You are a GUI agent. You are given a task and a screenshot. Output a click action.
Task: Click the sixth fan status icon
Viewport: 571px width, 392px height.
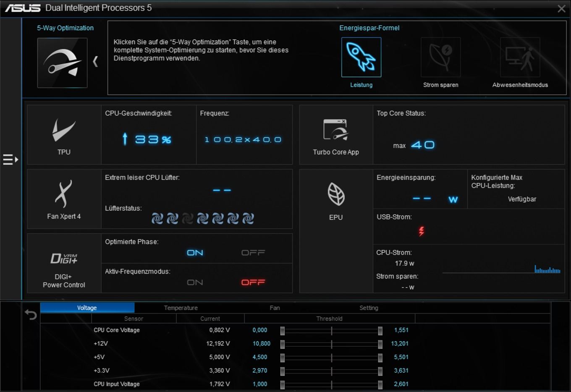coord(233,218)
